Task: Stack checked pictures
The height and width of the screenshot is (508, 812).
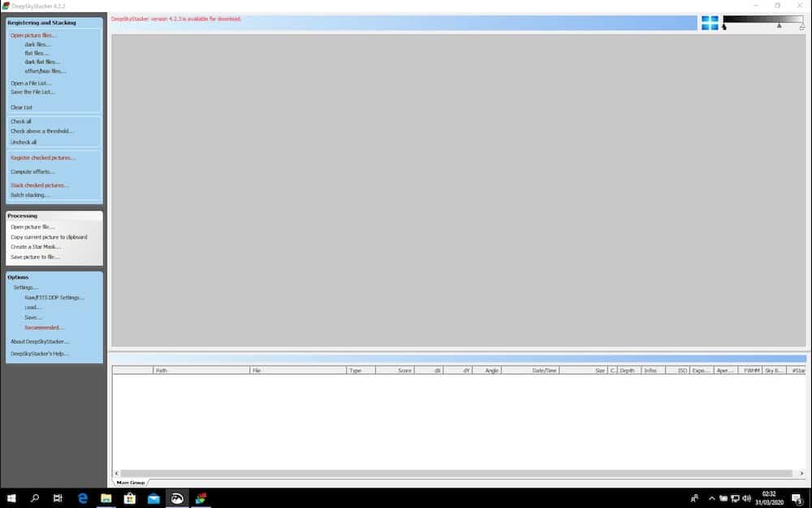Action: (x=39, y=185)
